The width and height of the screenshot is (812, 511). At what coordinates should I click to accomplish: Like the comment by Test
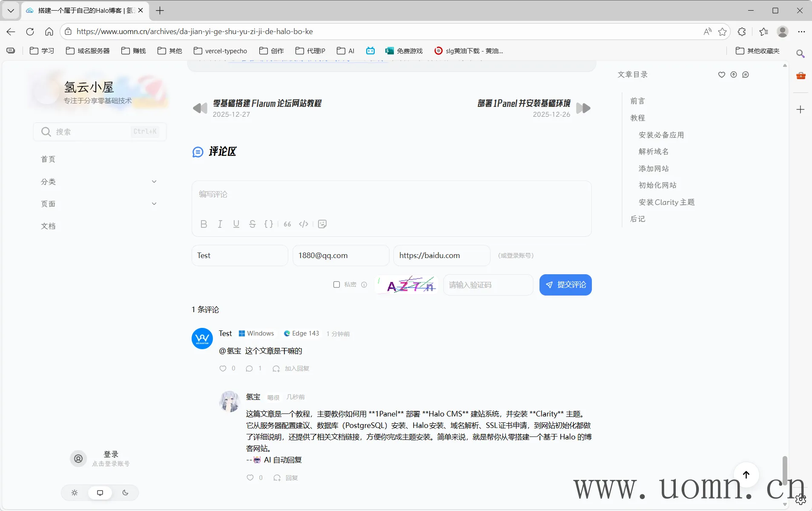223,368
